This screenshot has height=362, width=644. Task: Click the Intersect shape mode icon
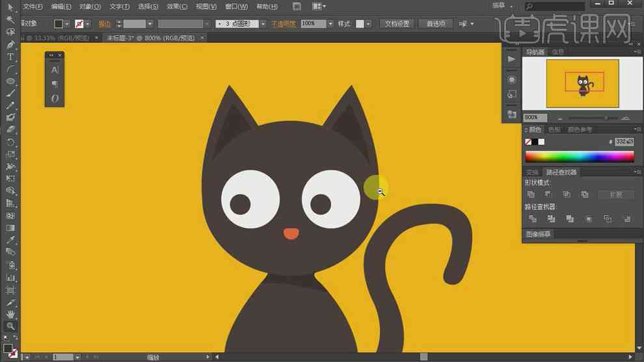(567, 194)
